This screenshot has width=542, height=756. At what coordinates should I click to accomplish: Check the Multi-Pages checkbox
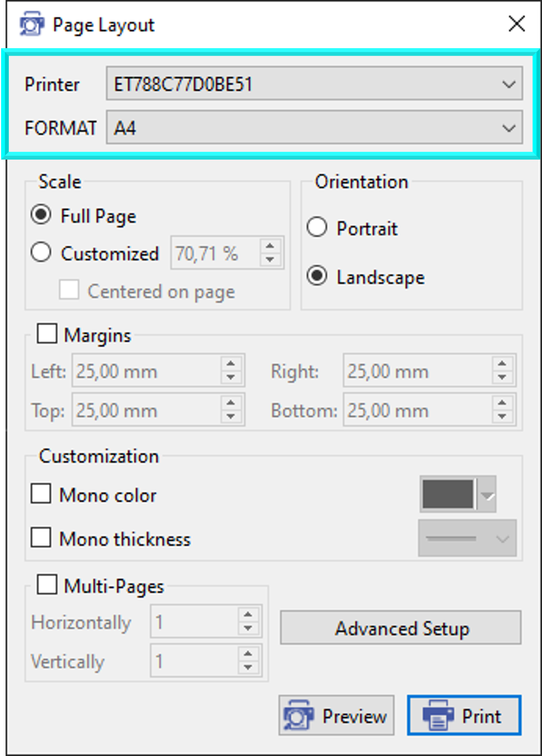(47, 584)
